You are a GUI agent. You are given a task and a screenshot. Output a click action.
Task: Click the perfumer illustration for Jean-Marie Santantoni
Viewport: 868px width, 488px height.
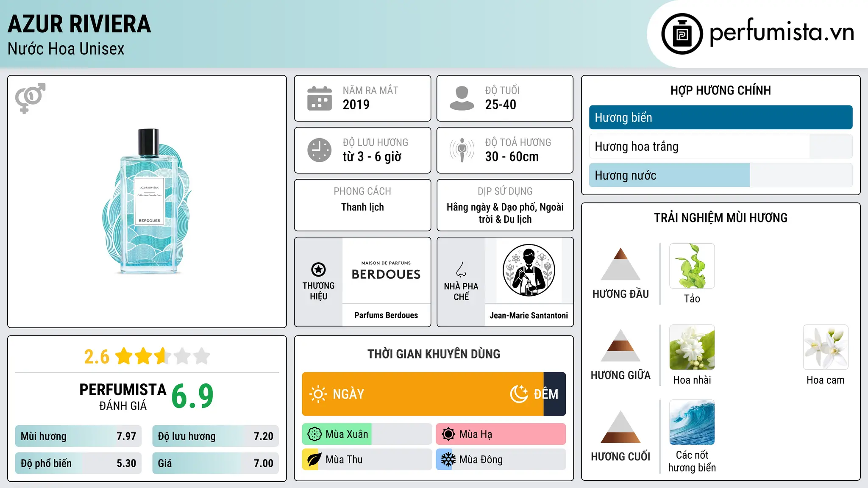pyautogui.click(x=529, y=270)
